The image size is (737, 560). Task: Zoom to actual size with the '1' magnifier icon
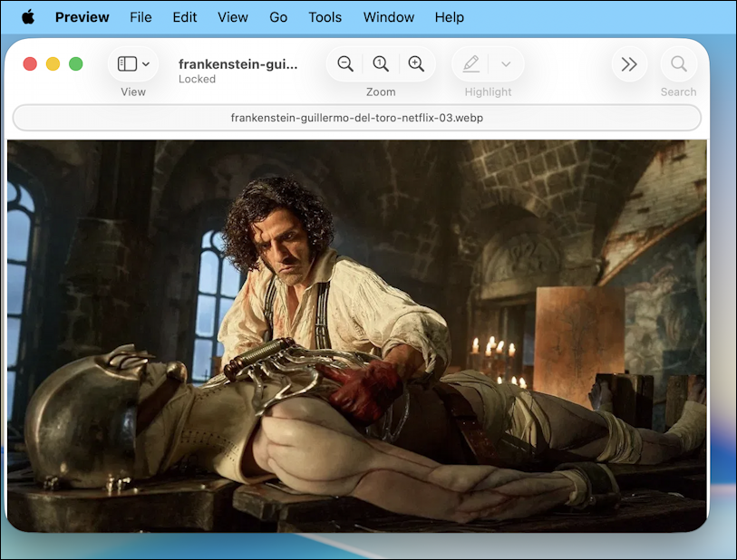point(381,63)
